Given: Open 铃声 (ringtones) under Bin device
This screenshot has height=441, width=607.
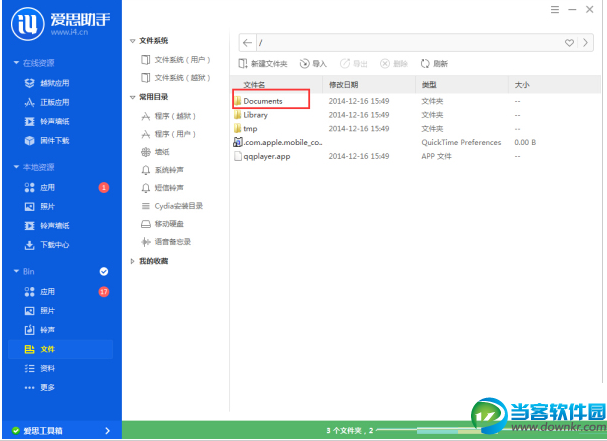Looking at the screenshot, I should 39,330.
